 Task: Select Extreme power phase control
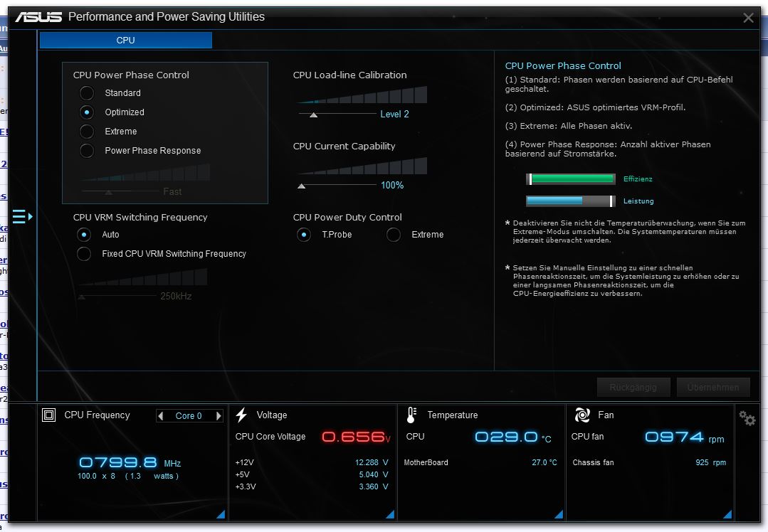[x=87, y=132]
